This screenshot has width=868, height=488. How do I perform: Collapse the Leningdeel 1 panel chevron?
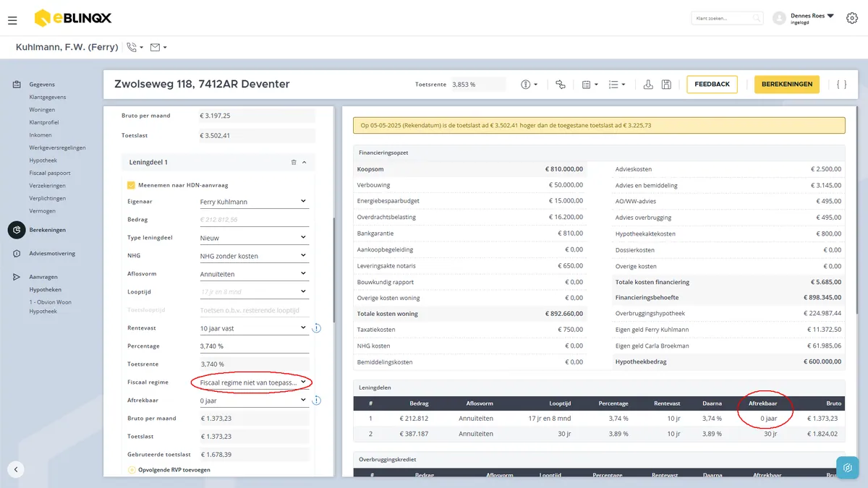point(305,163)
